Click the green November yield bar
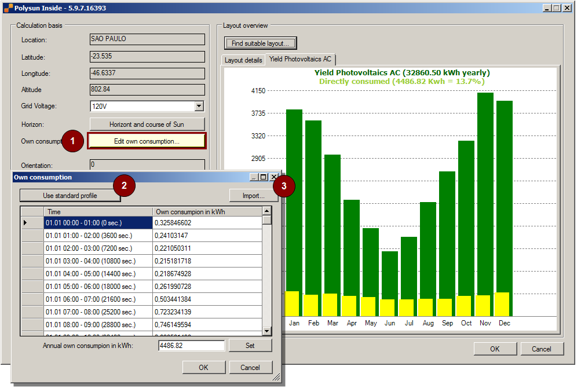 (x=485, y=193)
